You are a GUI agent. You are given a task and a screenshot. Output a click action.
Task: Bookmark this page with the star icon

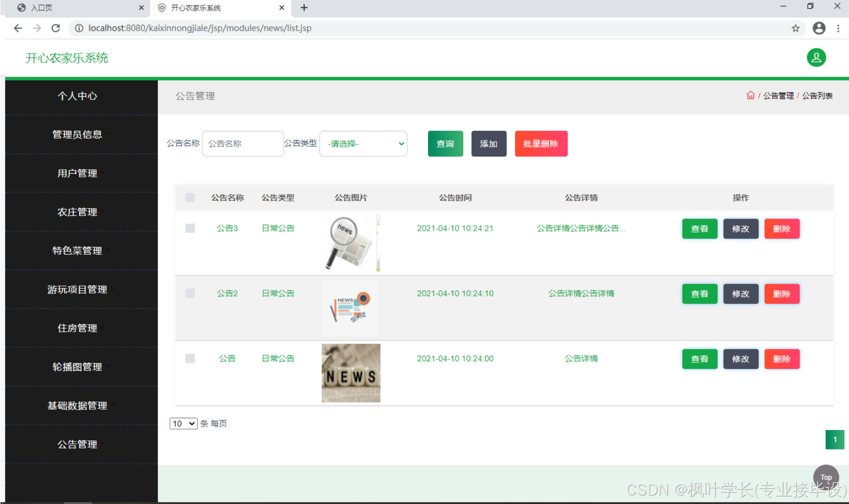click(x=795, y=28)
